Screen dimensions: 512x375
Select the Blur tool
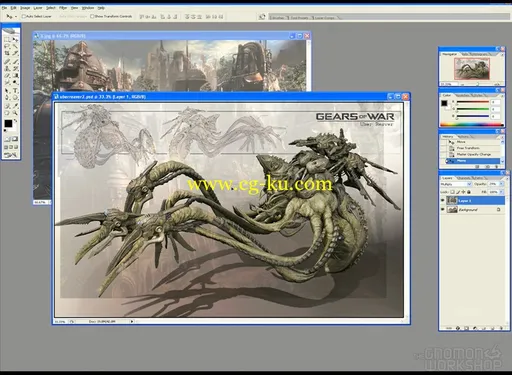(7, 82)
